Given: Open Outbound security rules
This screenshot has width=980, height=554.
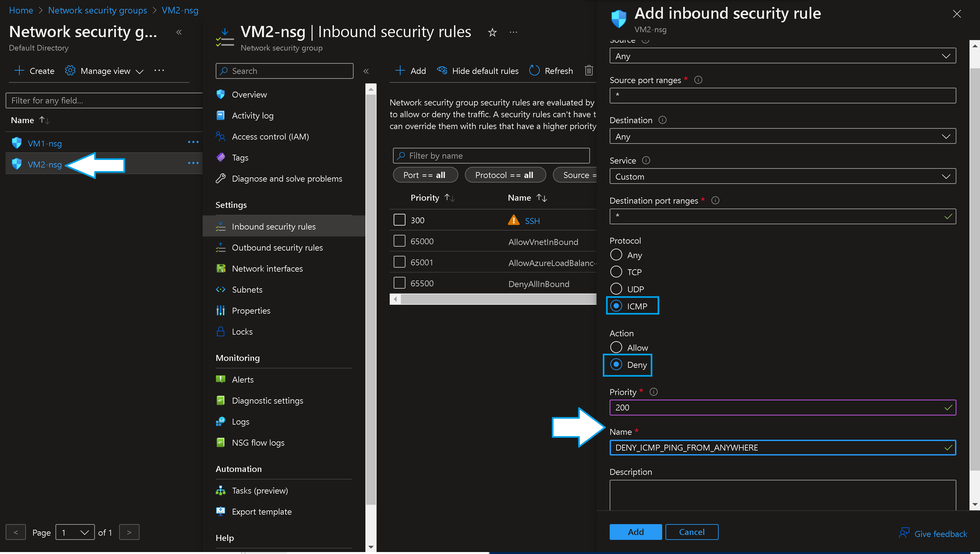Looking at the screenshot, I should [x=277, y=248].
